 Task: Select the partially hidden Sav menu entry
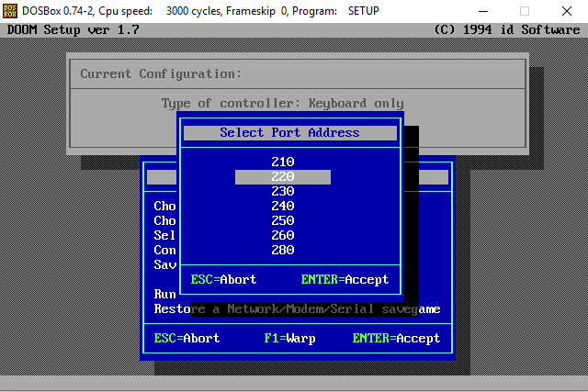coord(164,265)
